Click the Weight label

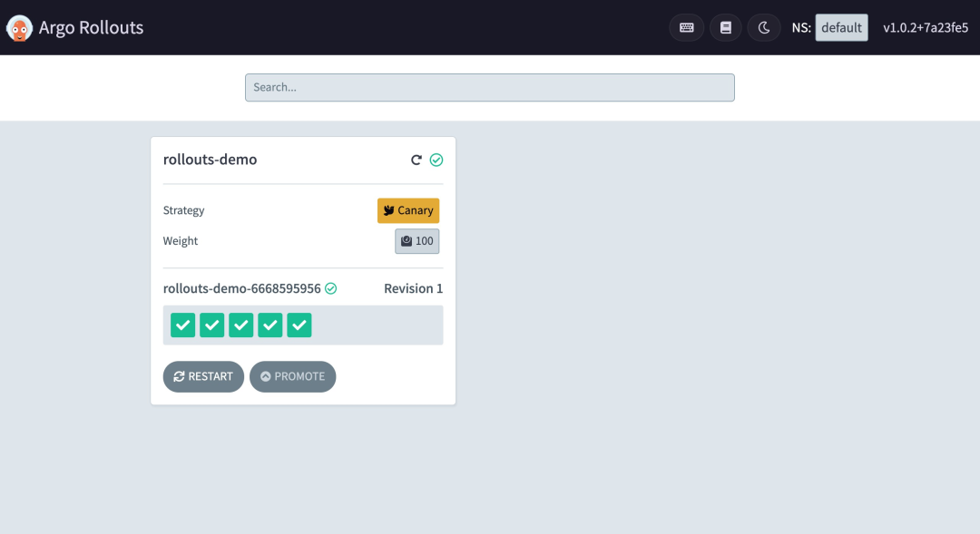pyautogui.click(x=181, y=241)
